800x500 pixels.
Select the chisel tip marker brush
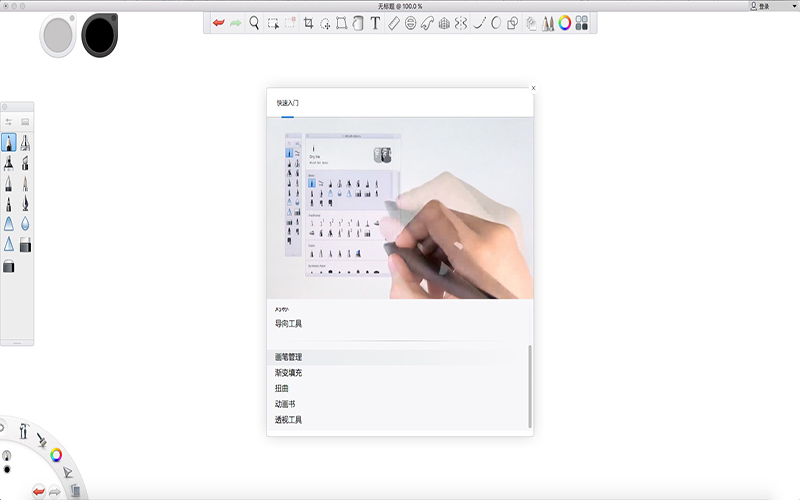(25, 163)
